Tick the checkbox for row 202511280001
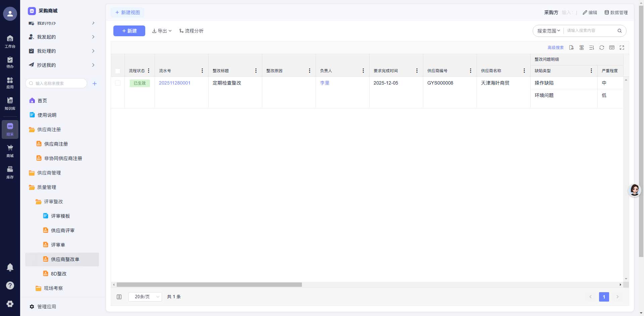This screenshot has width=644, height=316. pyautogui.click(x=118, y=83)
